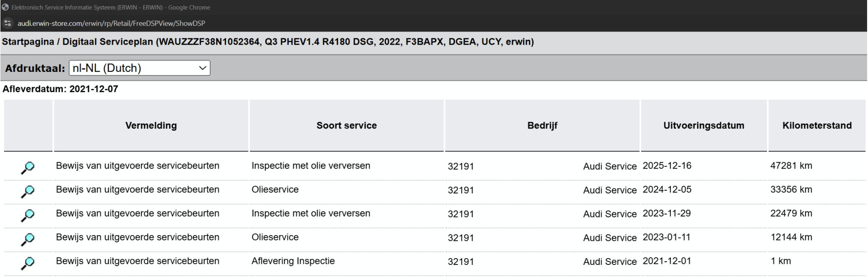Click the site info icon in address bar
This screenshot has width=868, height=278.
tap(8, 23)
